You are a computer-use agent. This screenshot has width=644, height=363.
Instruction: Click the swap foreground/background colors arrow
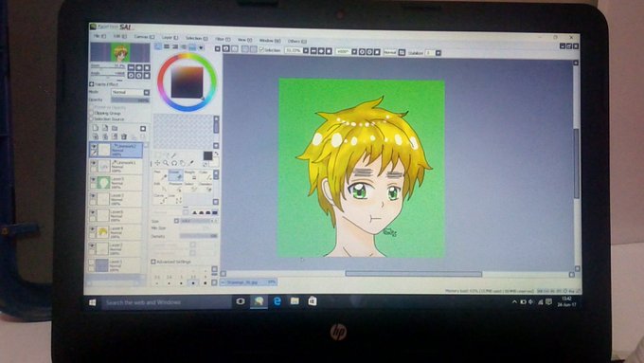(216, 154)
